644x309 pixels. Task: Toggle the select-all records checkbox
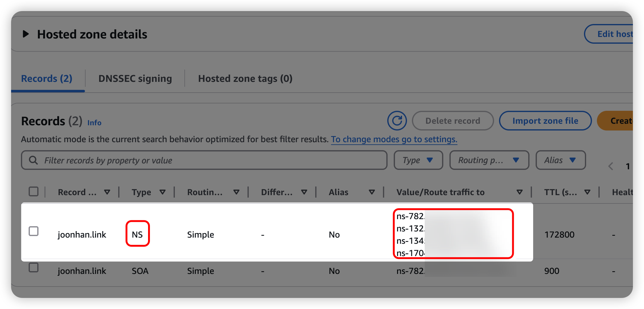tap(34, 191)
